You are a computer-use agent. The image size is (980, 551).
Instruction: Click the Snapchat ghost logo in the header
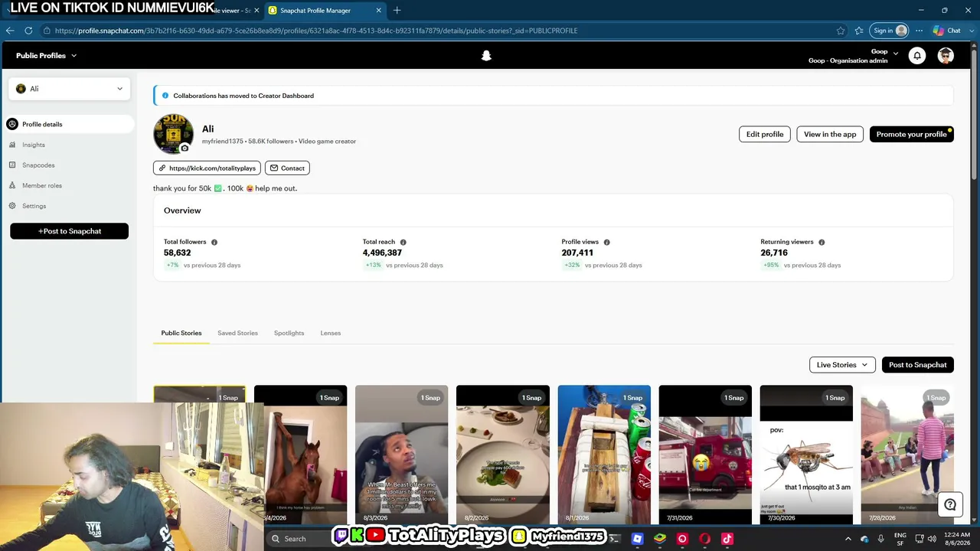click(485, 55)
